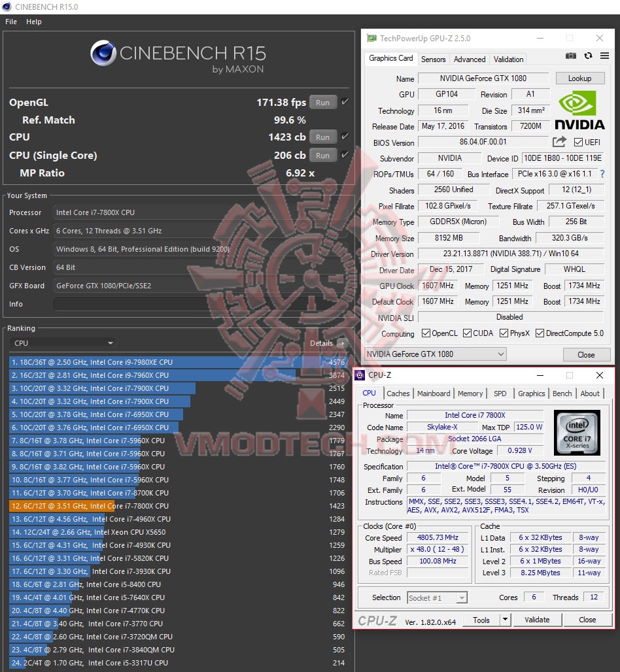The width and height of the screenshot is (620, 672).
Task: Click the i7-8700K ranking bar scoring 1706
Action: (72, 493)
